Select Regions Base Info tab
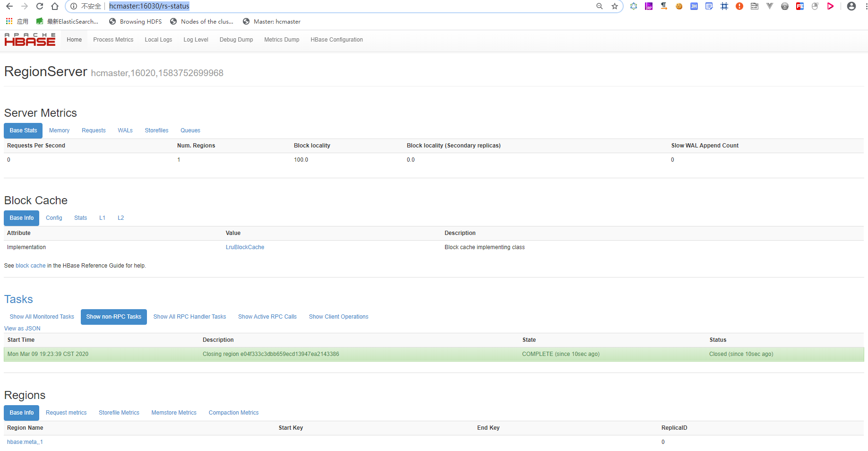868x451 pixels. click(x=22, y=413)
